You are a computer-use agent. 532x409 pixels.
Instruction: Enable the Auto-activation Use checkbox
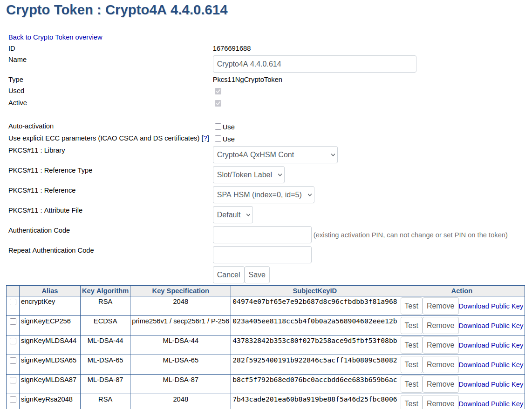coord(218,126)
